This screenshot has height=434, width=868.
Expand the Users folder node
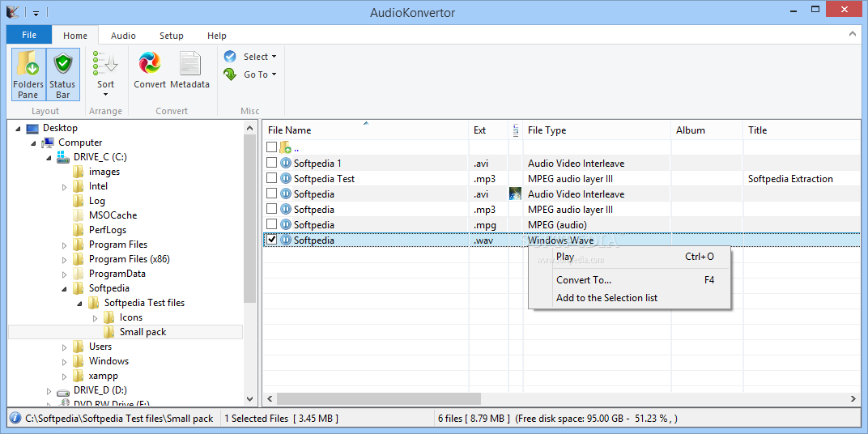(65, 347)
